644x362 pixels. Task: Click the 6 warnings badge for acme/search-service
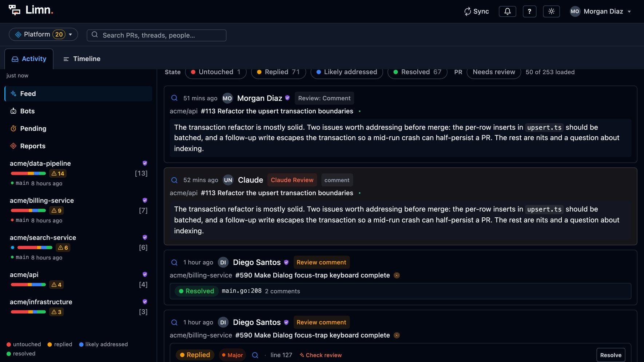63,248
